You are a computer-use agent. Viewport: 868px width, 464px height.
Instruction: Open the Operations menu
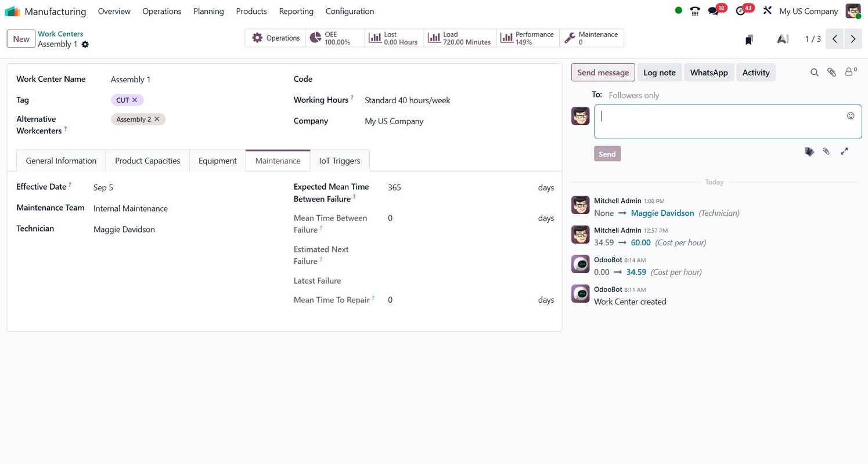[162, 11]
